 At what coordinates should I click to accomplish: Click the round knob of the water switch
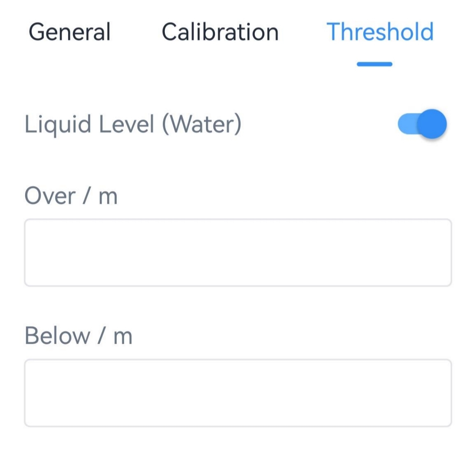pyautogui.click(x=433, y=124)
